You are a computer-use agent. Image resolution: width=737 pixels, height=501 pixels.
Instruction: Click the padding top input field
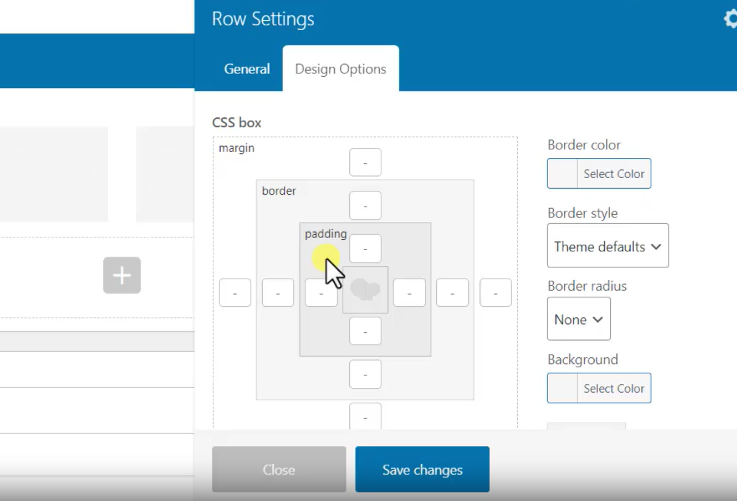coord(365,248)
